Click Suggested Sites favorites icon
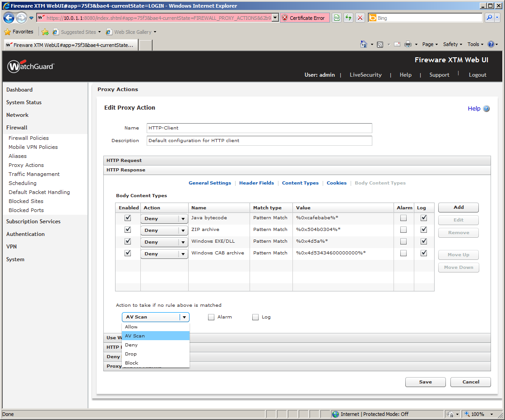This screenshot has height=420, width=505. (x=56, y=32)
